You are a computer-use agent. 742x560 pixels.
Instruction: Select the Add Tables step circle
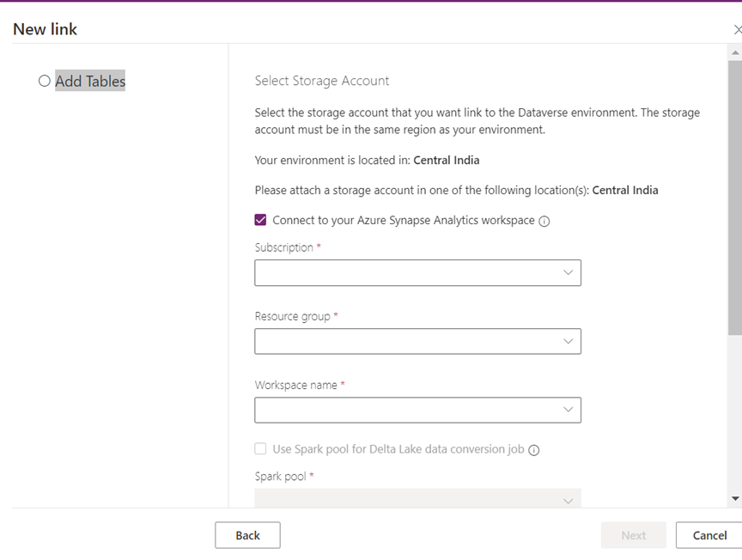(45, 82)
